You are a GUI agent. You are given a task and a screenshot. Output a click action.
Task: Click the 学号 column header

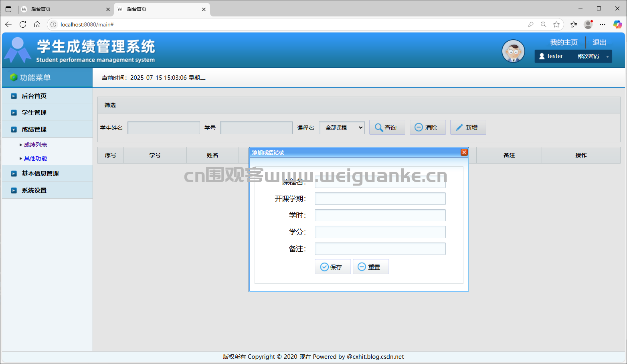click(x=155, y=155)
